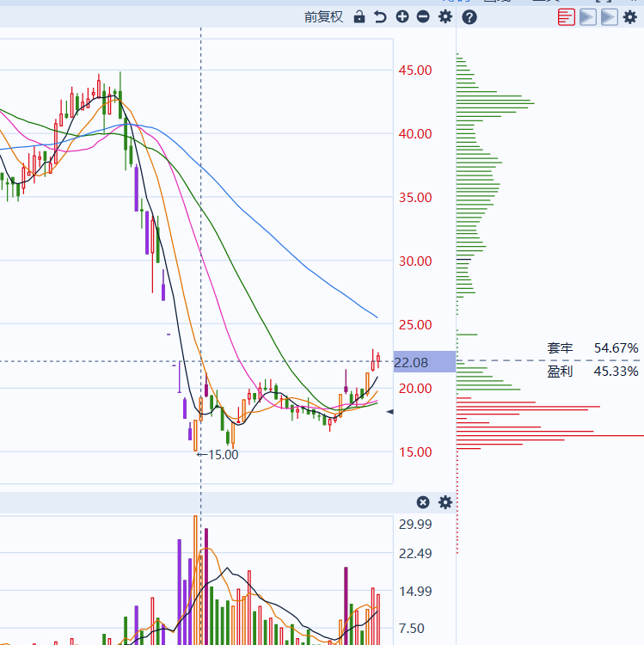Viewport: 644px width, 645px height.
Task: Click the 45.00 price axis label
Action: coord(415,71)
